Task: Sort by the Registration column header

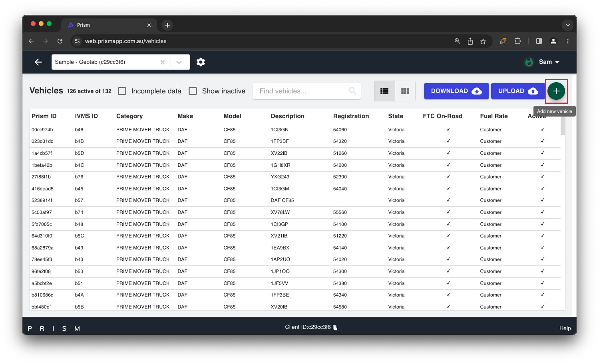Action: [x=351, y=116]
